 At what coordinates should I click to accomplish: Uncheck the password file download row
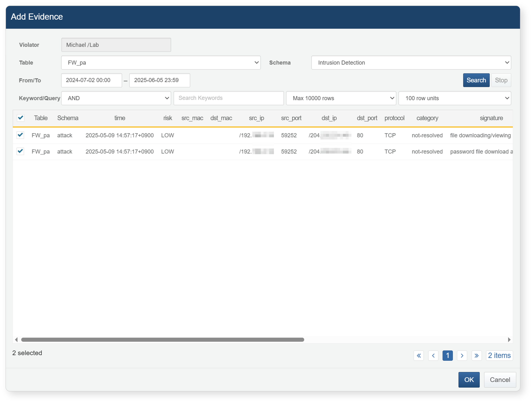pos(20,151)
